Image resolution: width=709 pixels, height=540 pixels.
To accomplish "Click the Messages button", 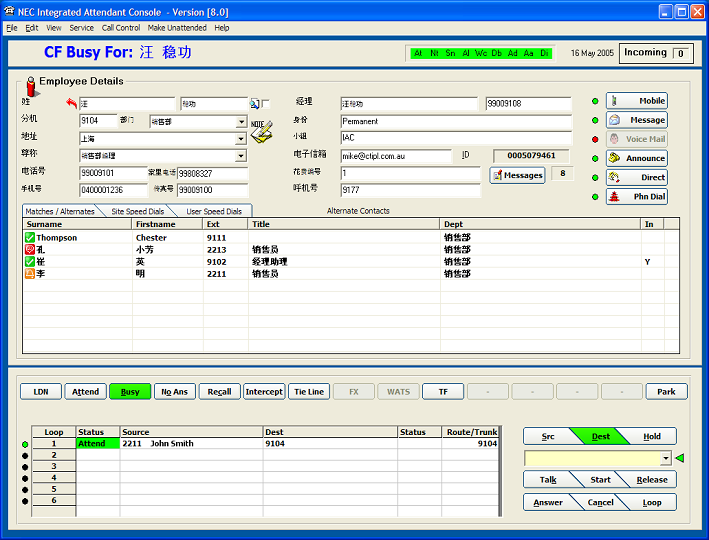I will pos(517,175).
